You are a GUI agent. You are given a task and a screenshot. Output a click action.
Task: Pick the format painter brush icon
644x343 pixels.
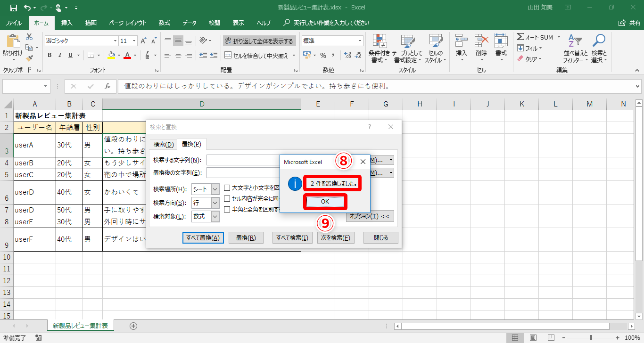(29, 58)
